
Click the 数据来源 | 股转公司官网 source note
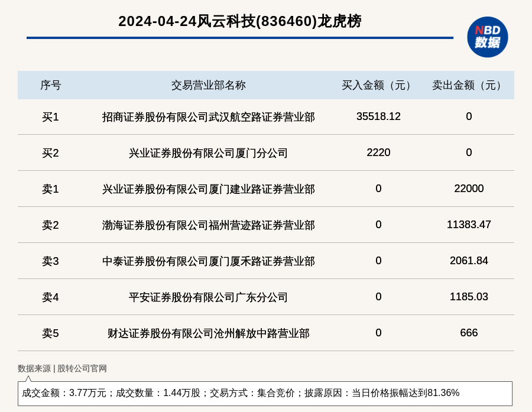click(x=62, y=368)
